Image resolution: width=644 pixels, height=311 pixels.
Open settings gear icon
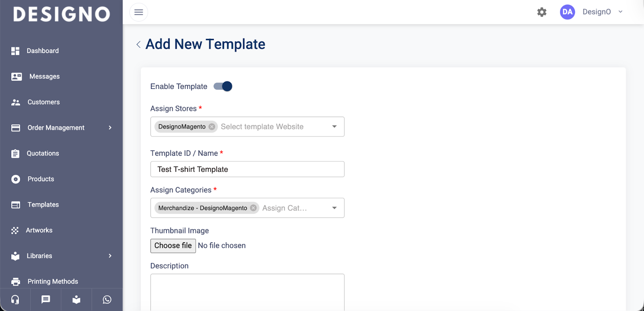click(542, 12)
